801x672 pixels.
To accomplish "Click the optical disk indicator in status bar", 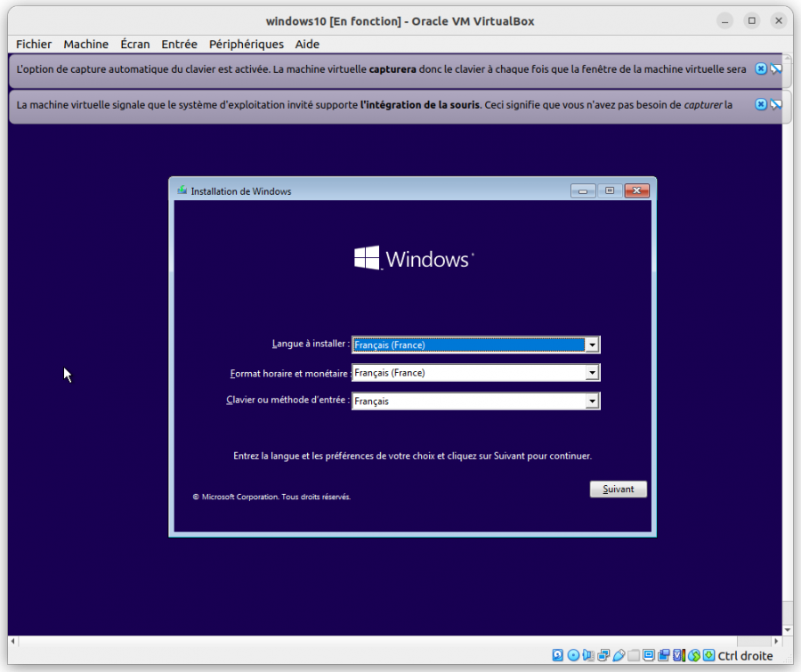I will coord(573,655).
